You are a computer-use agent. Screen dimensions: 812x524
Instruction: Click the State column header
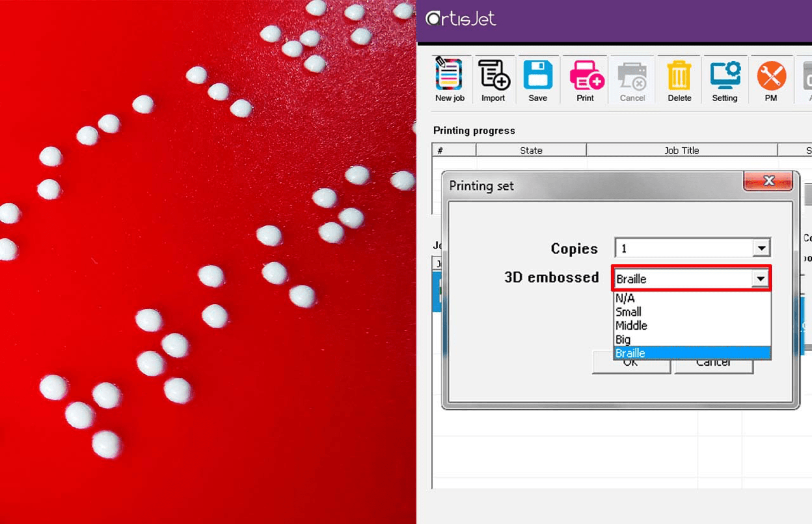click(531, 150)
